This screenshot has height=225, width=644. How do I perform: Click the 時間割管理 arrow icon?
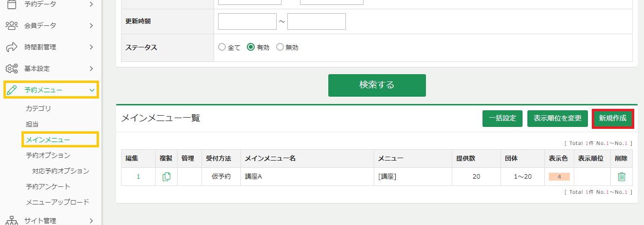12,47
